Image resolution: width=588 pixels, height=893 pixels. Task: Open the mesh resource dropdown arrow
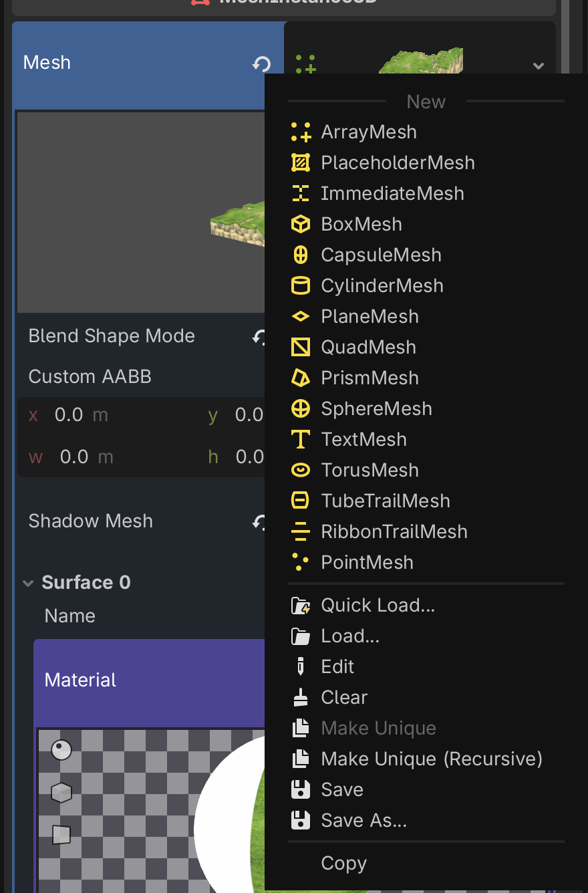539,66
